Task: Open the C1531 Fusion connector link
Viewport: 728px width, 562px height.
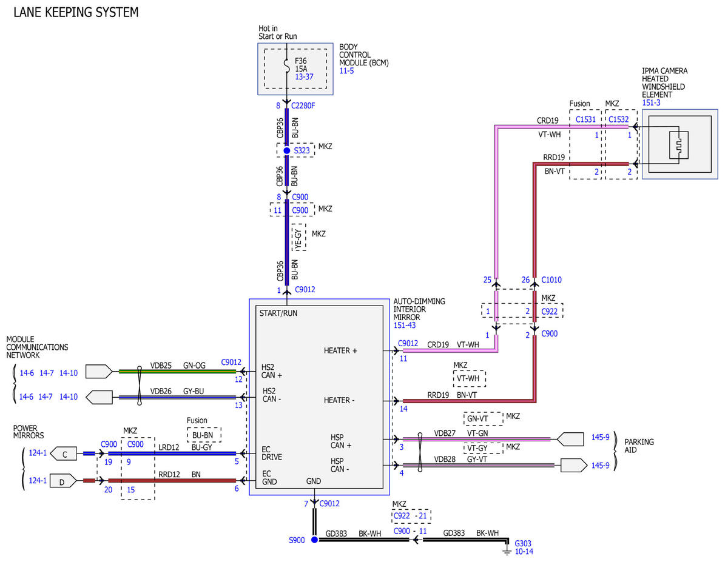Action: (586, 119)
